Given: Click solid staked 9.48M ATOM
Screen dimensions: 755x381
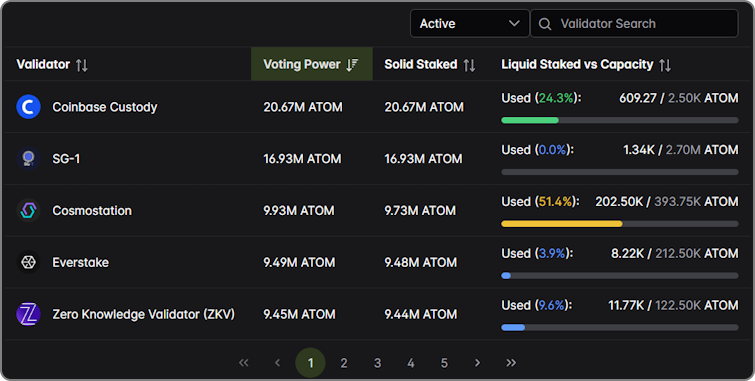Looking at the screenshot, I should click(420, 263).
